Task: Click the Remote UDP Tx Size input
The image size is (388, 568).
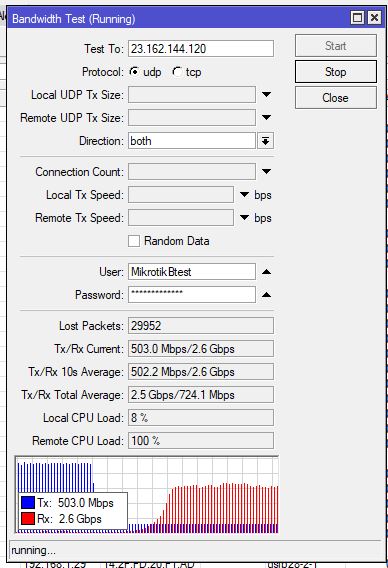Action: pos(192,117)
